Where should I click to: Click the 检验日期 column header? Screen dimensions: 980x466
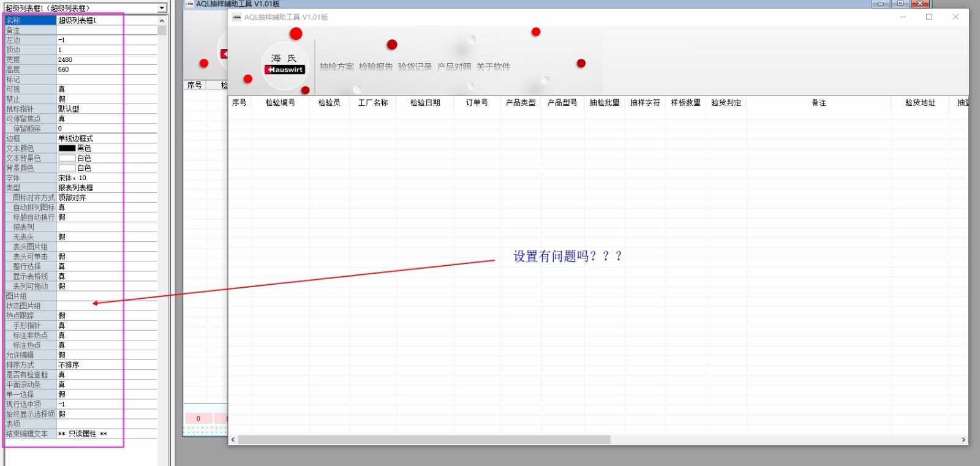[x=425, y=103]
